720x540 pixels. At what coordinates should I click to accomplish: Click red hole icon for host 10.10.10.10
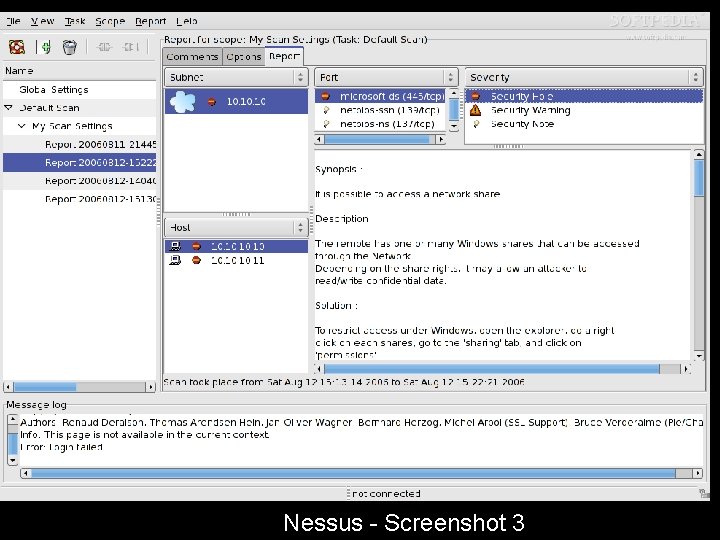197,246
